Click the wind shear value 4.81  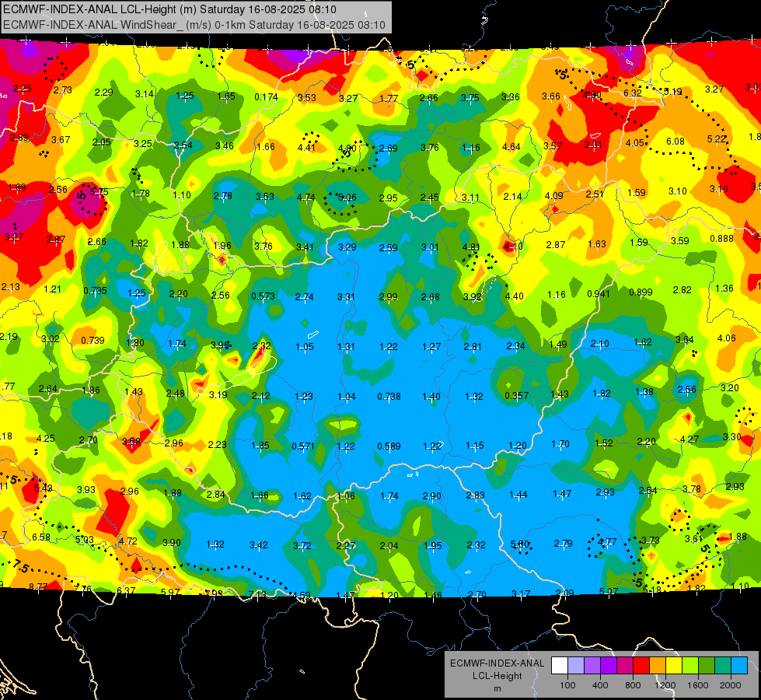pos(471,247)
